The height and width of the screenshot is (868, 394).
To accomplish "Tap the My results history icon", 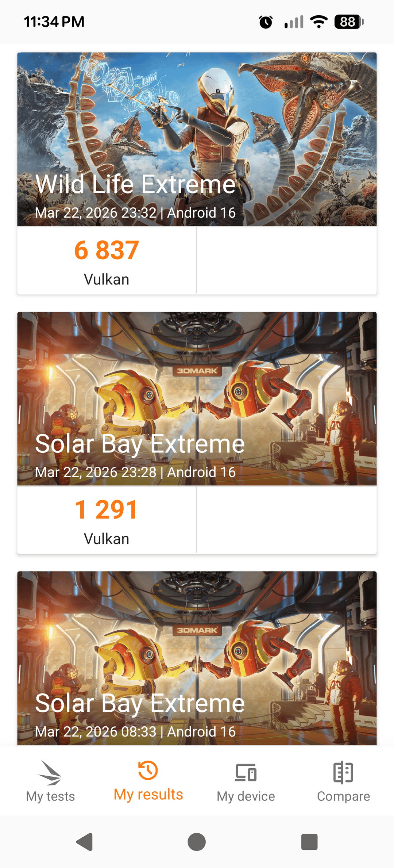I will click(x=148, y=770).
